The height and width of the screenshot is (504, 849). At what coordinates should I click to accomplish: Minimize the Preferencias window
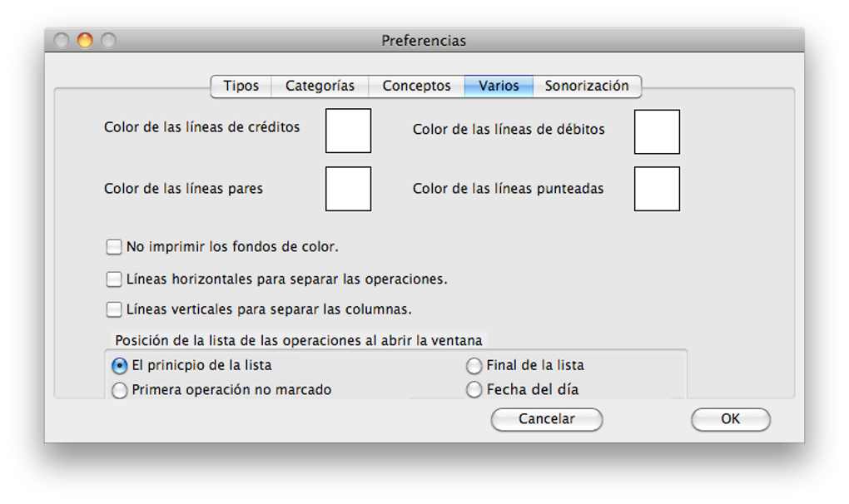tap(84, 39)
